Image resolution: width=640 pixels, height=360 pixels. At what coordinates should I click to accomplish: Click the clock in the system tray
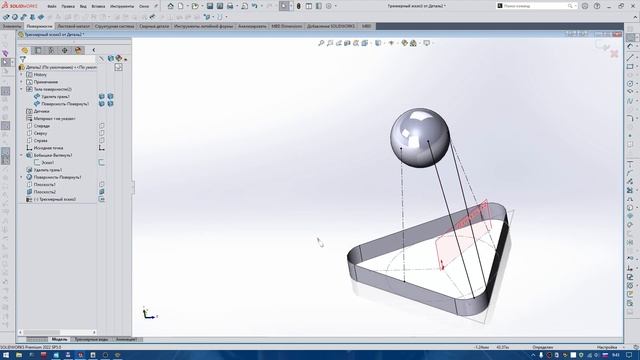(616, 355)
